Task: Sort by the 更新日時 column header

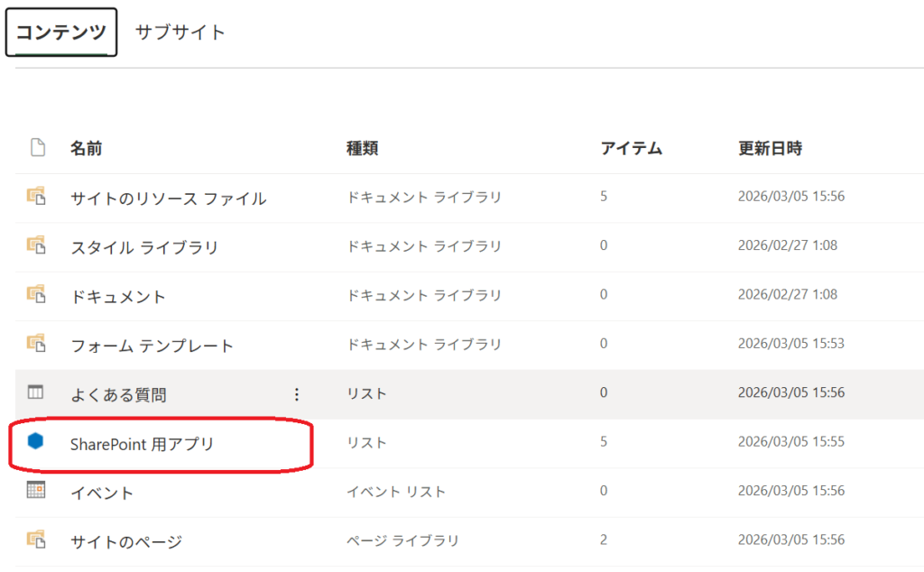Action: [x=770, y=149]
